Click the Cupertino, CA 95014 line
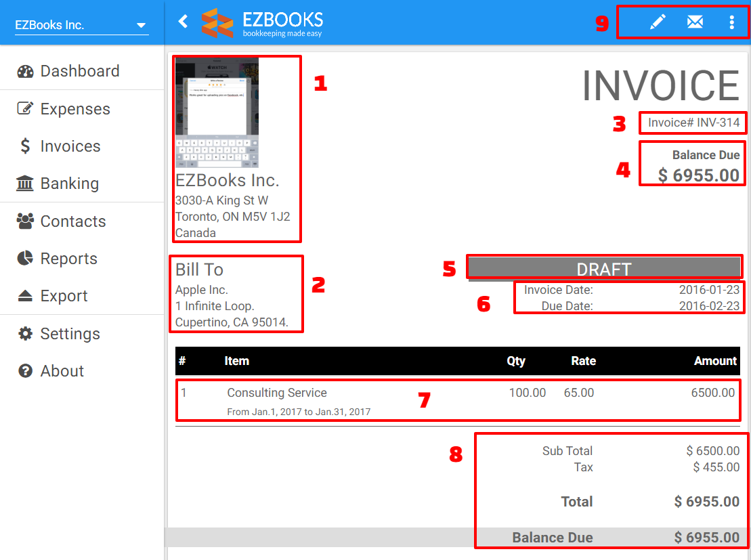The image size is (751, 560). pos(232,322)
